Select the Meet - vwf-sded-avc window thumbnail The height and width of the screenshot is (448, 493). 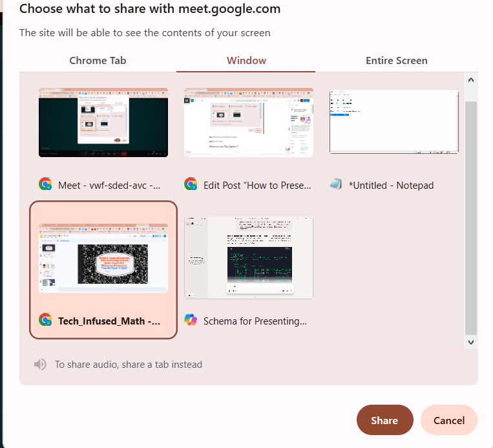pyautogui.click(x=103, y=122)
